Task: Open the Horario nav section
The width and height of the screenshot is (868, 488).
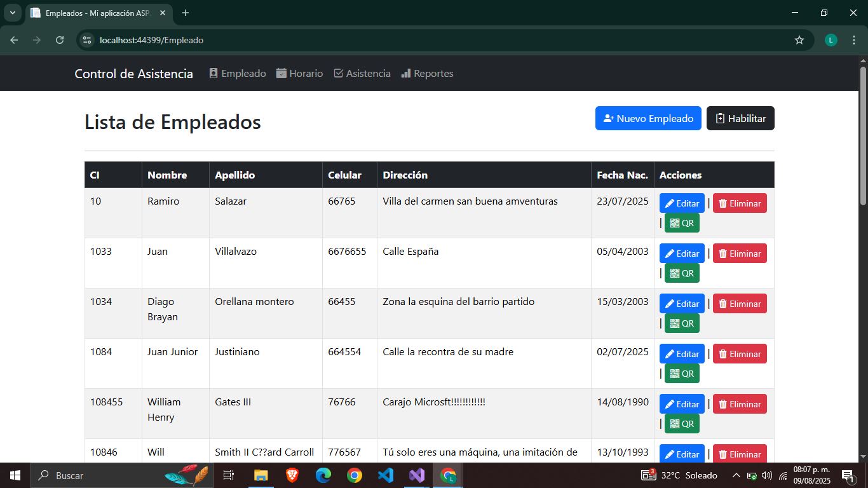Action: [300, 74]
